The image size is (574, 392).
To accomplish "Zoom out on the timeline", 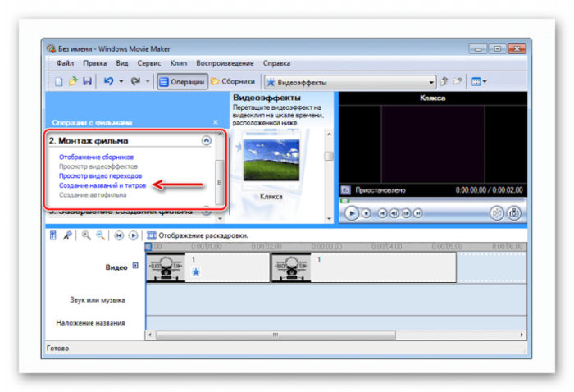I will click(x=100, y=235).
